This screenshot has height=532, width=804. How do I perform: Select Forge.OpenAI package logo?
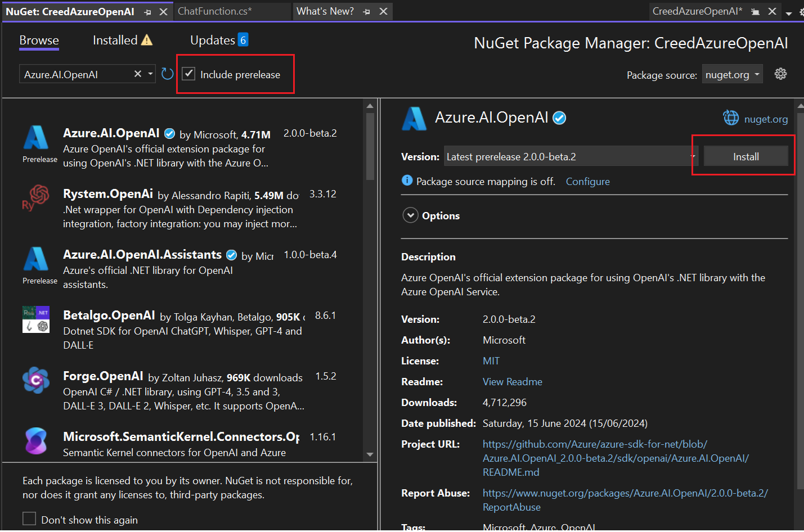coord(36,380)
